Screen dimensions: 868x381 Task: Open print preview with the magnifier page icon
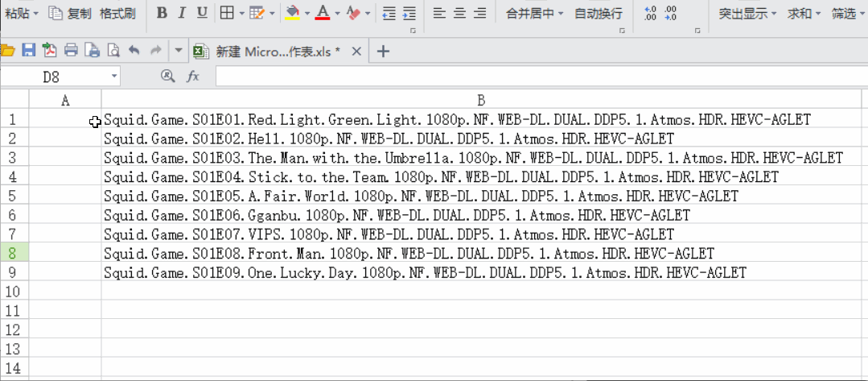(x=113, y=51)
